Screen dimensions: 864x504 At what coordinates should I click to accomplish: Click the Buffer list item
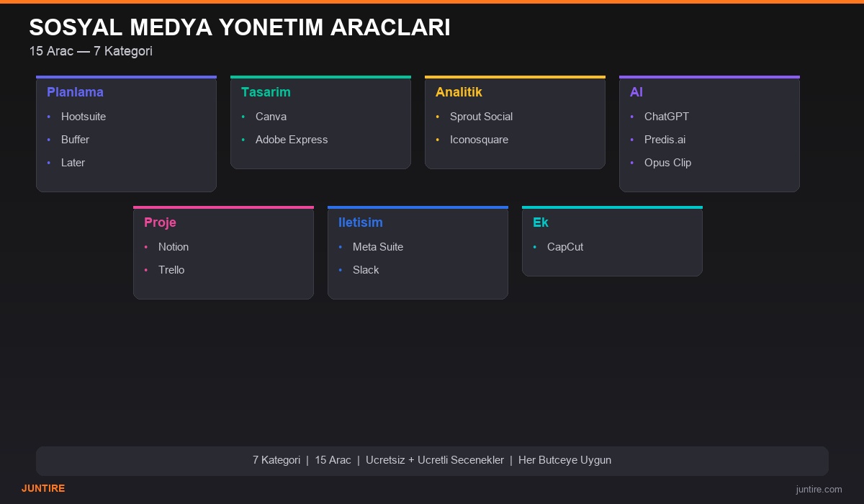(x=75, y=140)
